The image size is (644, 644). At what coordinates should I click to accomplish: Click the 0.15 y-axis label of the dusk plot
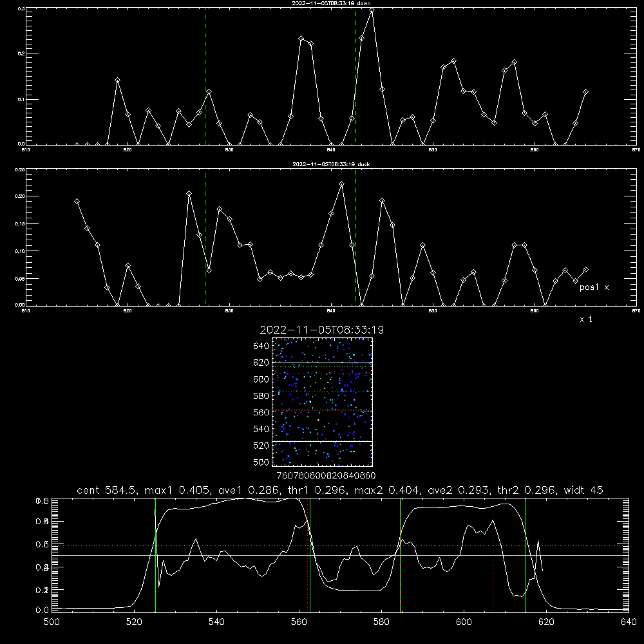[20, 224]
